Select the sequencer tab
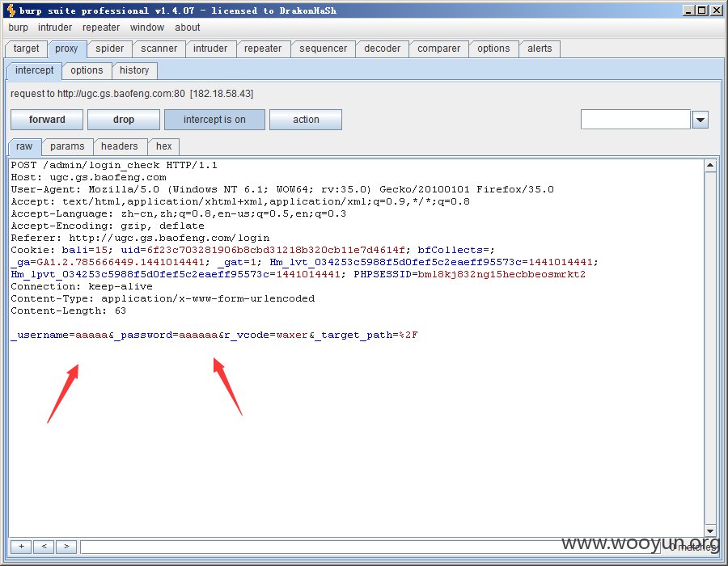Screen dimensions: 728x566 click(323, 49)
